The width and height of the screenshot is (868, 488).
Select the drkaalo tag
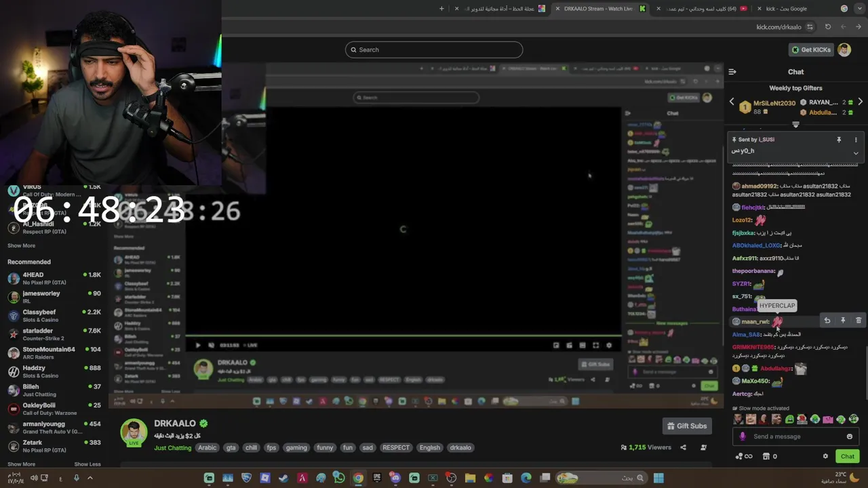(460, 447)
